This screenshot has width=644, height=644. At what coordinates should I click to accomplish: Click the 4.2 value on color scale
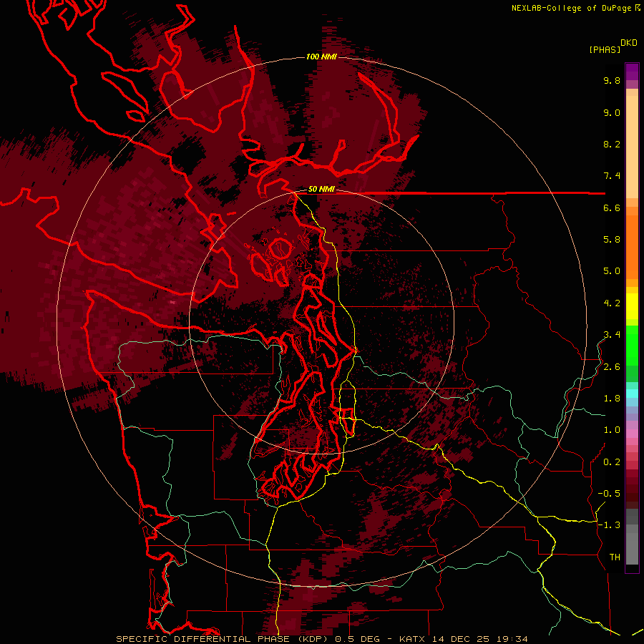pyautogui.click(x=612, y=303)
